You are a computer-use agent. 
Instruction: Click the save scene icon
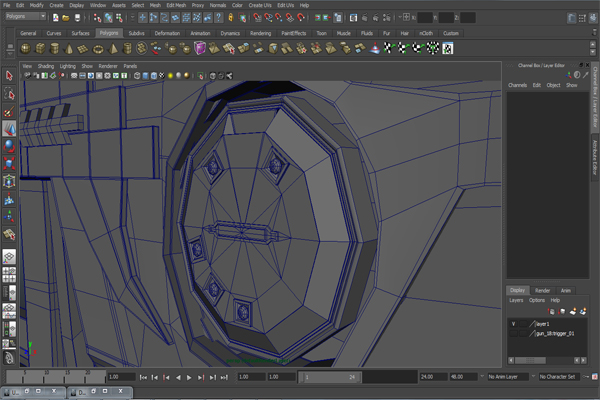click(x=77, y=17)
